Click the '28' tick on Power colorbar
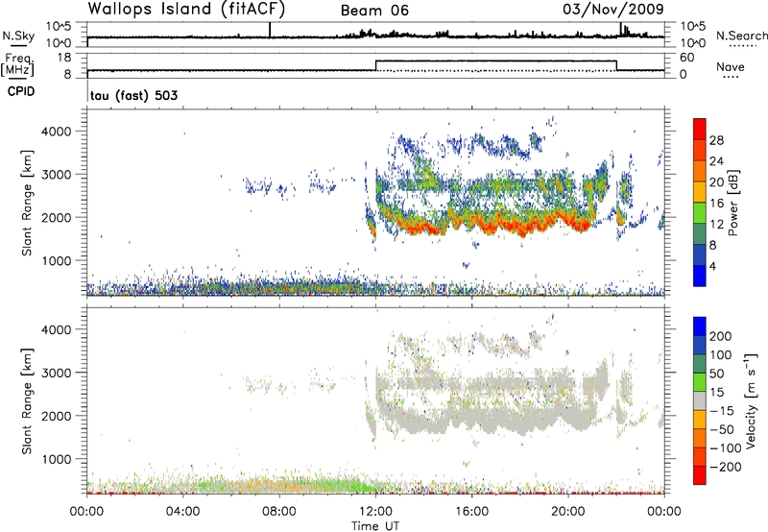768x532 pixels. pos(716,140)
